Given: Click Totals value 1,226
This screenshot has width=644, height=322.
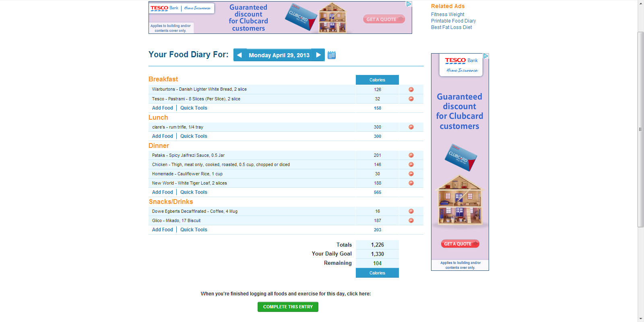Looking at the screenshot, I should point(377,245).
